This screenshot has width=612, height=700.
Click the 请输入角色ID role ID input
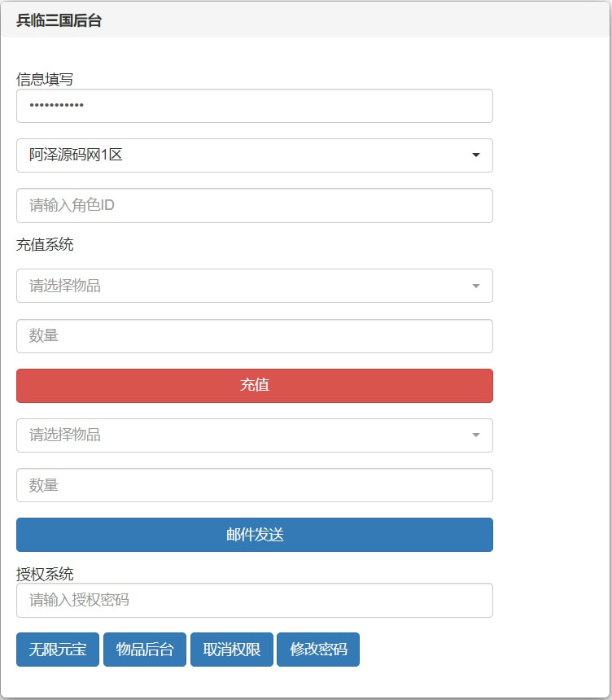[x=254, y=205]
